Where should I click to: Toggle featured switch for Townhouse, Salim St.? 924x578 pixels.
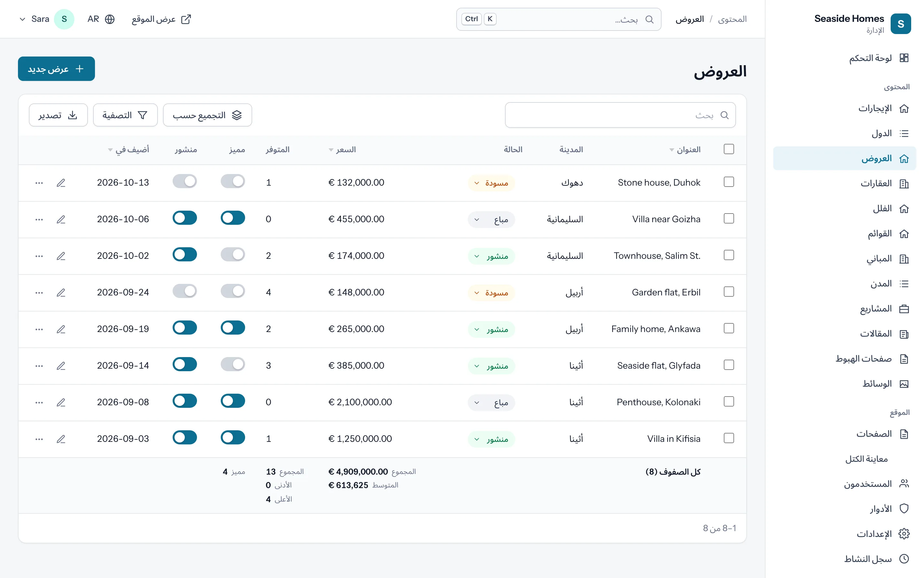(x=233, y=255)
